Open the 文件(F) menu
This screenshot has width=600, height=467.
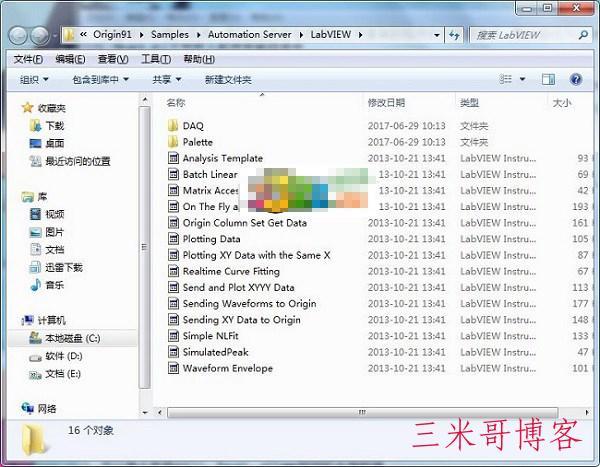(x=28, y=59)
